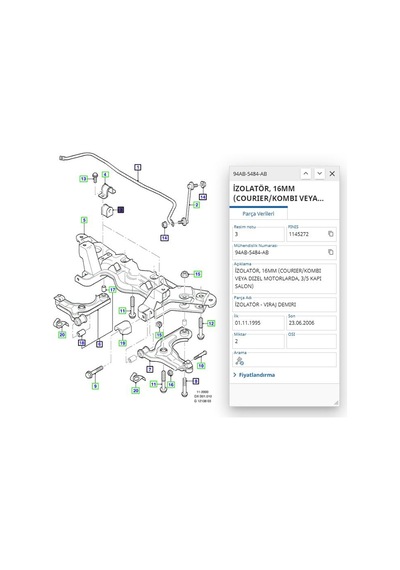Select callout 18 under the small bushing sleeve
This screenshot has height=570, width=400.
[82, 342]
